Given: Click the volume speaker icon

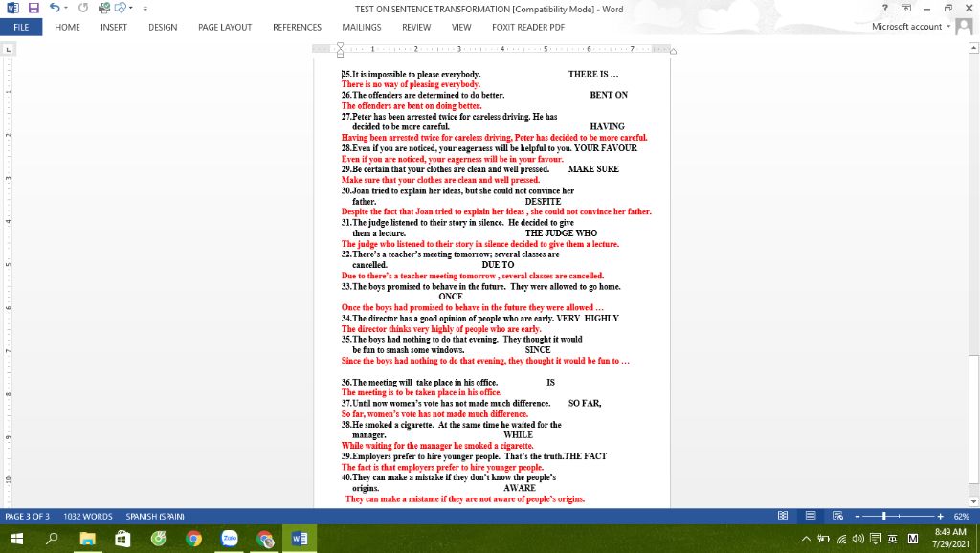Looking at the screenshot, I should 858,539.
